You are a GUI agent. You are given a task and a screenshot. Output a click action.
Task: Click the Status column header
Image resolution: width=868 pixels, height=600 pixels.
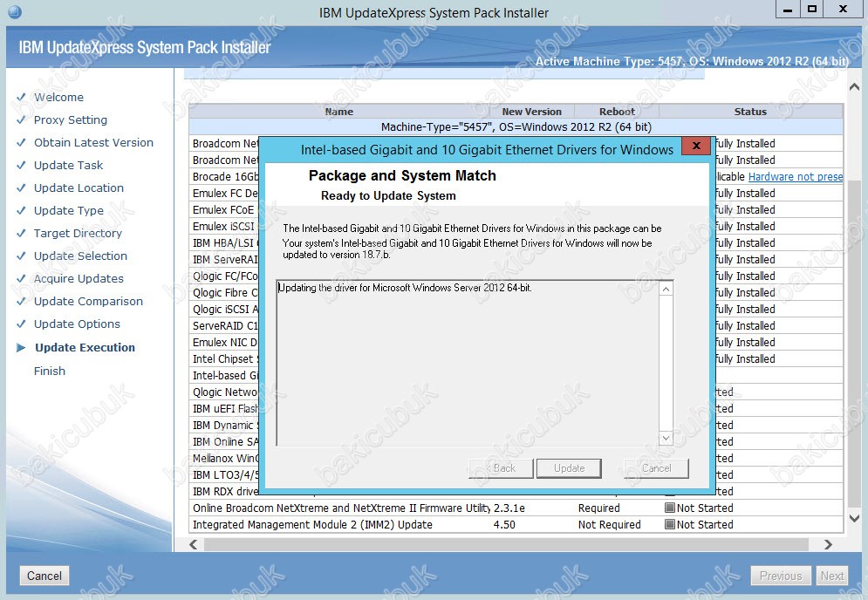[x=750, y=112]
